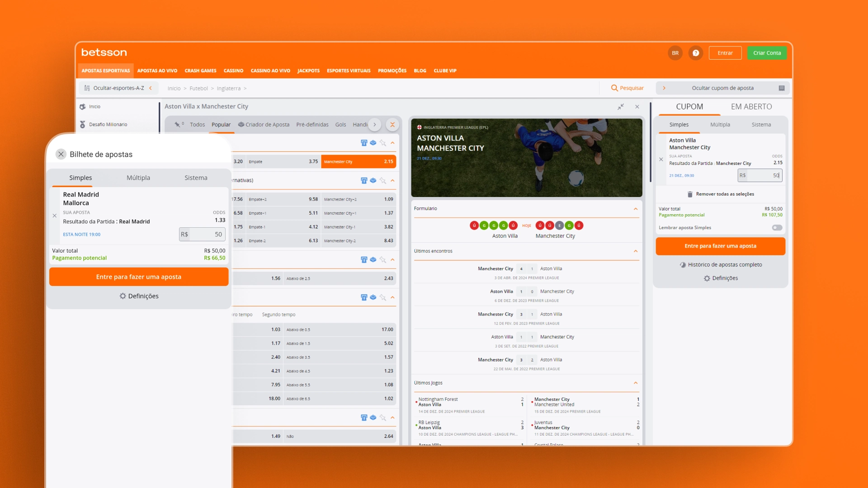Viewport: 868px width, 488px height.
Task: Click Entre para fazer uma aposta in Cupom
Action: 720,246
